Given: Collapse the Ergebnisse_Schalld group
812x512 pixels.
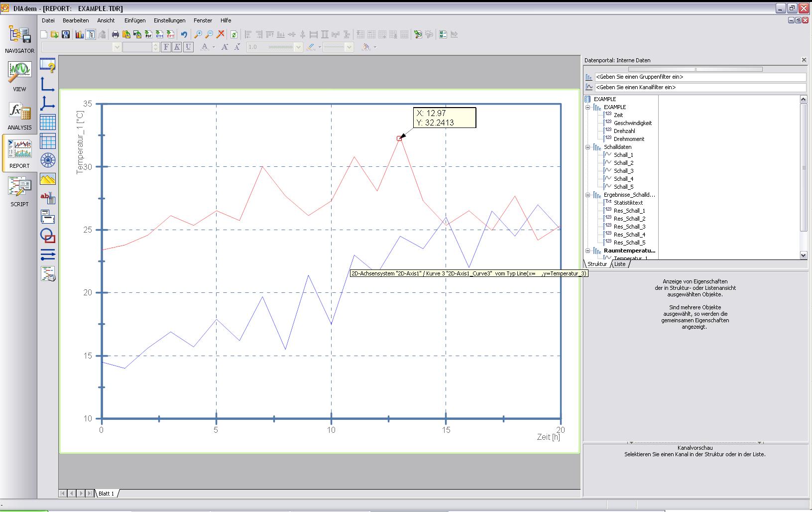Looking at the screenshot, I should [x=588, y=195].
